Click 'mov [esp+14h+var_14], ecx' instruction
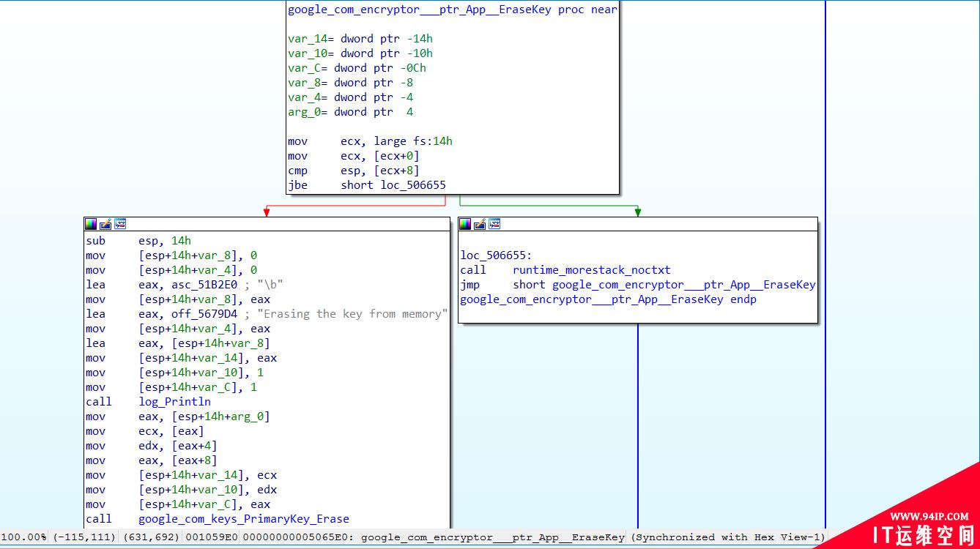This screenshot has width=980, height=549. coord(182,475)
